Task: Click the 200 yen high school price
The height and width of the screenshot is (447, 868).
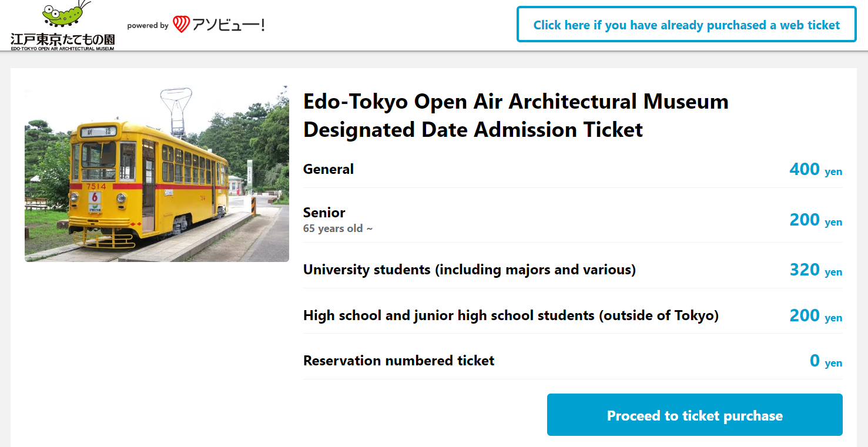Action: tap(816, 315)
